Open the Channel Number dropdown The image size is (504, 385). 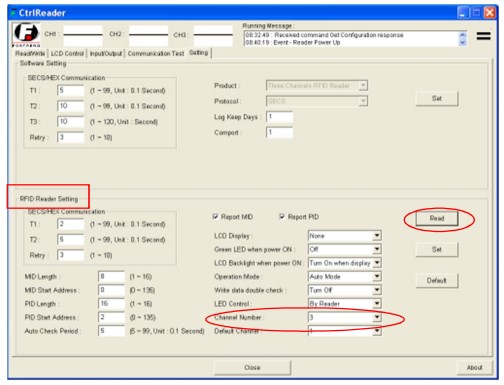coord(377,317)
